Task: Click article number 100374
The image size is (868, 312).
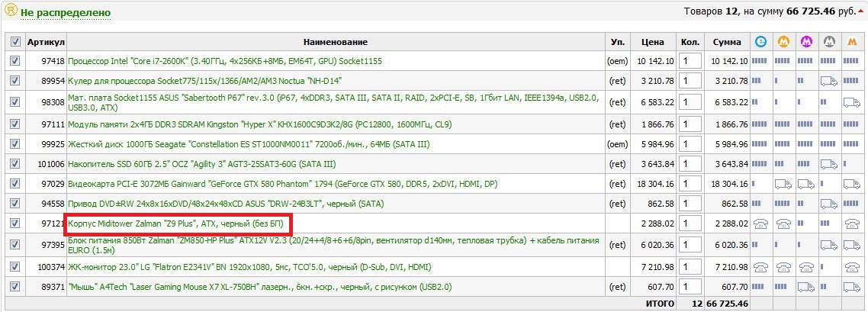Action: pyautogui.click(x=51, y=267)
